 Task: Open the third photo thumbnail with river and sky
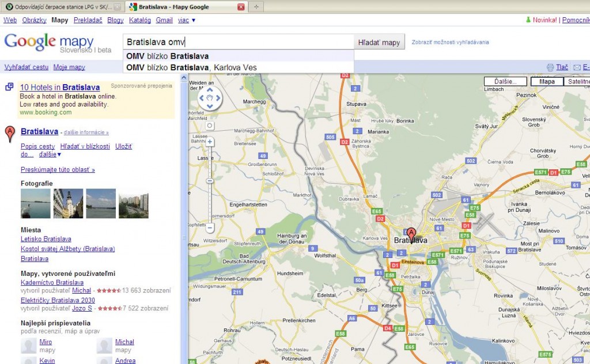point(101,203)
